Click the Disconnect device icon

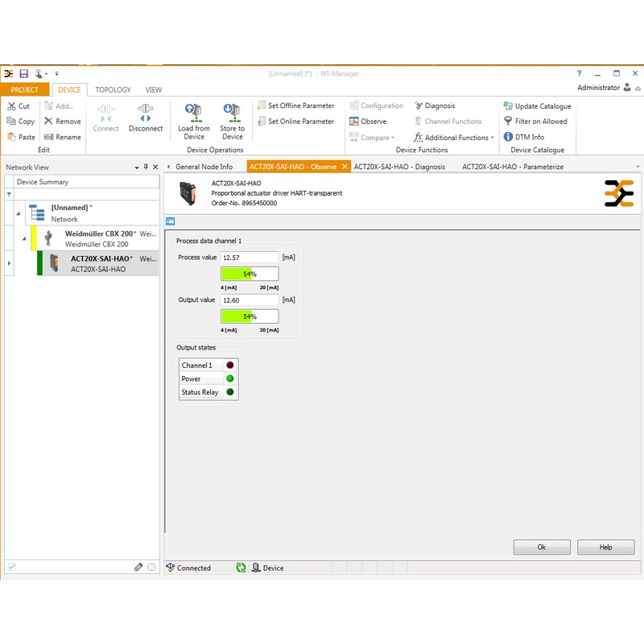pos(146,112)
